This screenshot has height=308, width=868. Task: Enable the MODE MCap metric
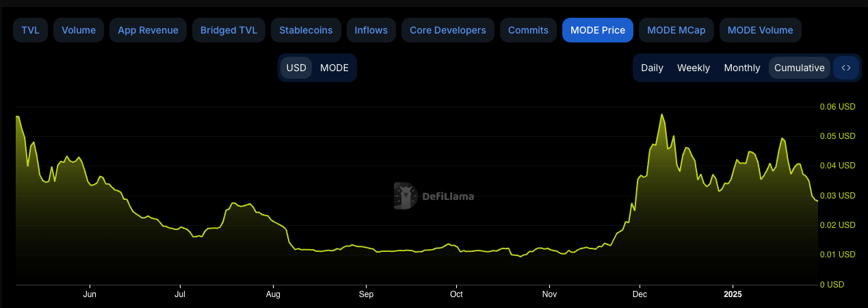[x=676, y=30]
